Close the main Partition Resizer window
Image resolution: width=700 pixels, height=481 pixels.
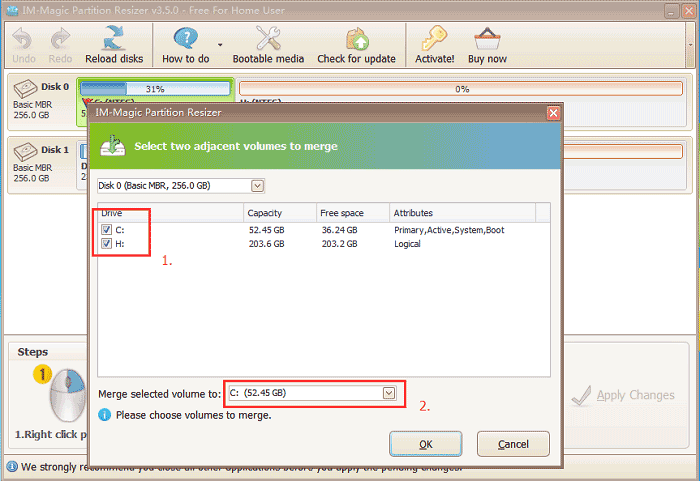pyautogui.click(x=689, y=11)
